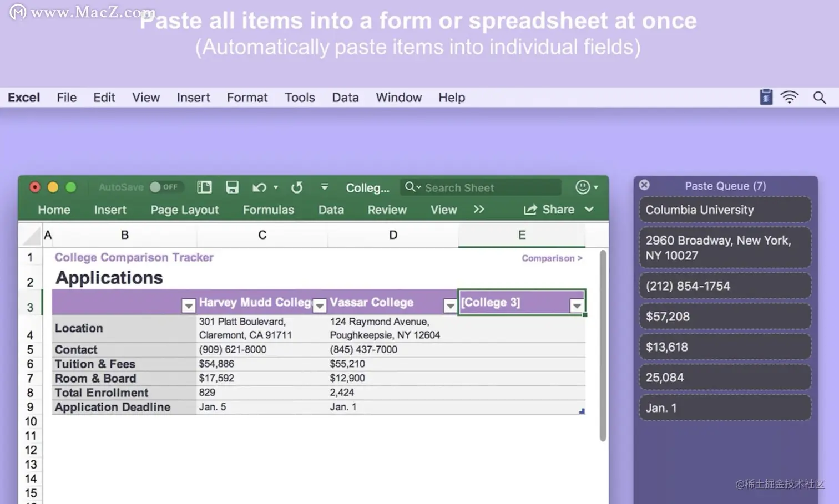Switch to the Home ribbon tab
The width and height of the screenshot is (839, 504).
coord(54,210)
